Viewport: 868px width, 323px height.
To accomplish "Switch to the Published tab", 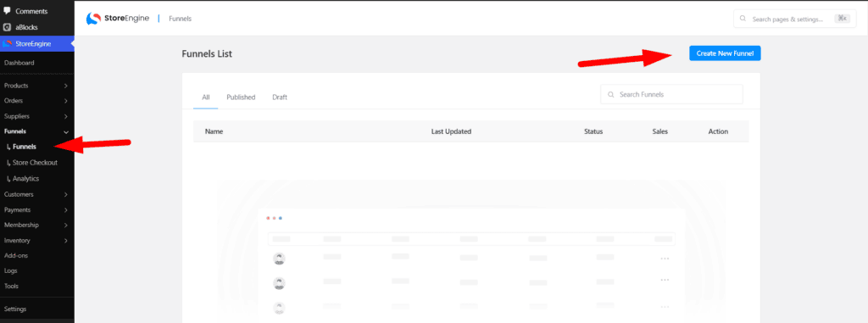I will [241, 97].
